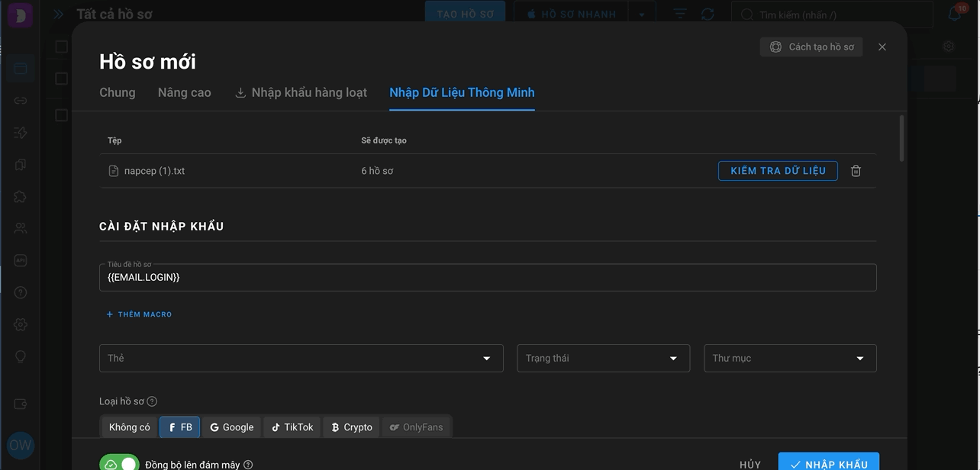This screenshot has width=980, height=470.
Task: Open the filter icon in the top toolbar
Action: 680,14
